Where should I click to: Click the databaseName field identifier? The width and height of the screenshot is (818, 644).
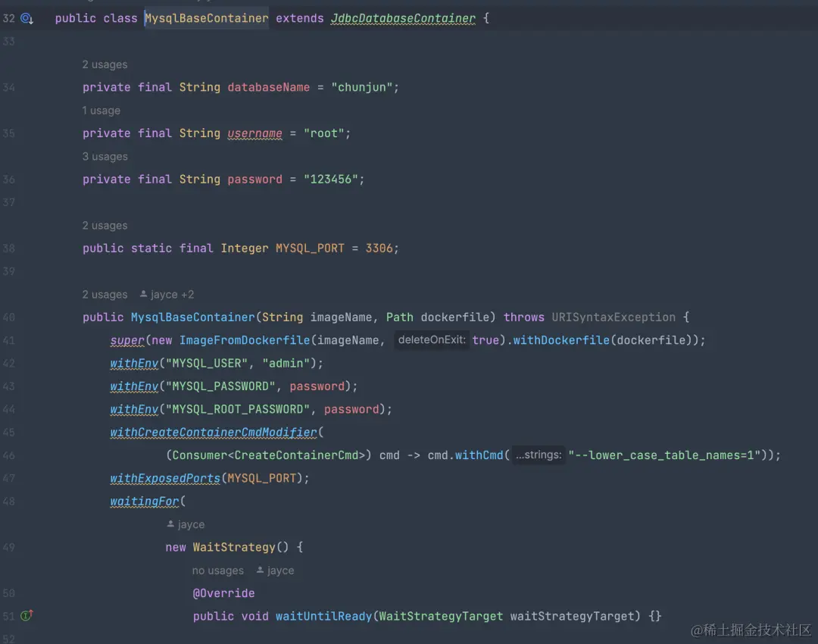(269, 87)
